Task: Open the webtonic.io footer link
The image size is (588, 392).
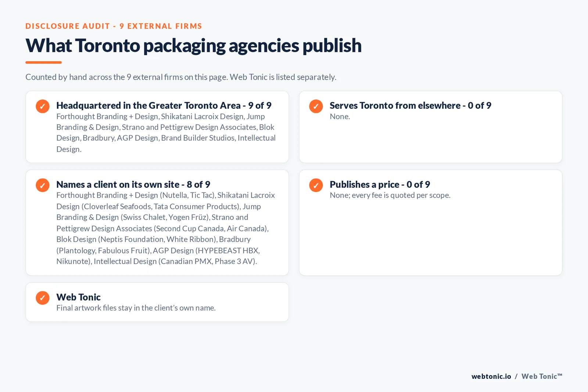Action: 491,376
